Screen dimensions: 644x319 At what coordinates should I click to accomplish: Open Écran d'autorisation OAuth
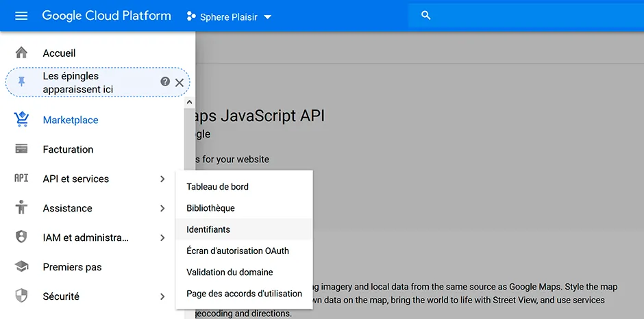pyautogui.click(x=244, y=251)
